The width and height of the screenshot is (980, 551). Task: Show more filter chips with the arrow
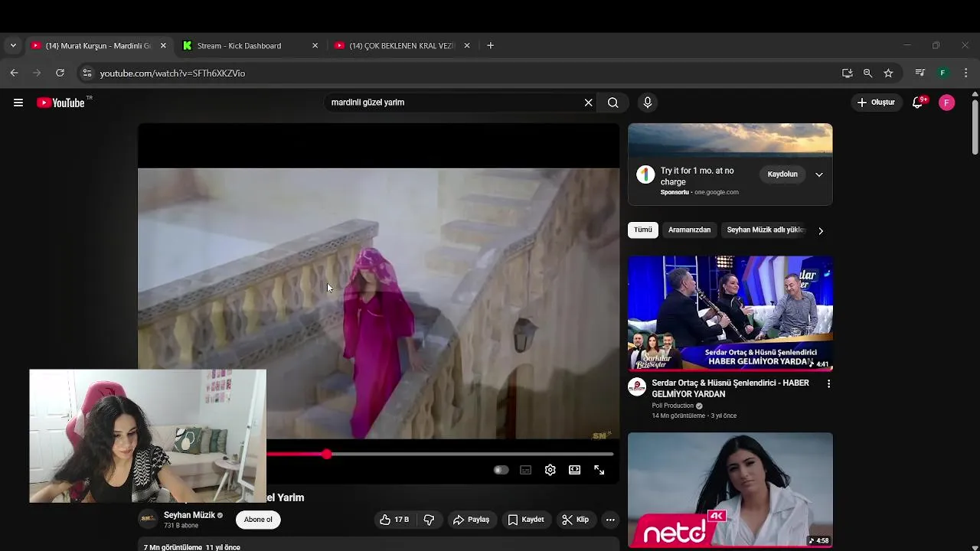point(821,230)
